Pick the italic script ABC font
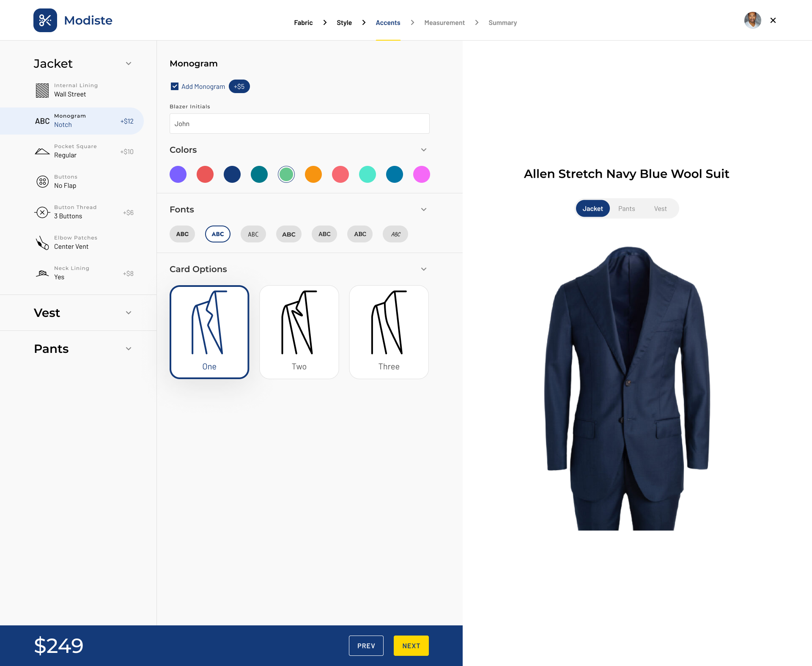Viewport: 812px width, 666px height. (395, 234)
